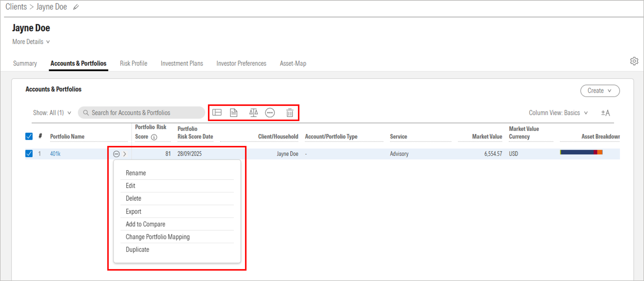Click the compare balance scale icon
Screen dimensions: 644x281
pyautogui.click(x=253, y=113)
